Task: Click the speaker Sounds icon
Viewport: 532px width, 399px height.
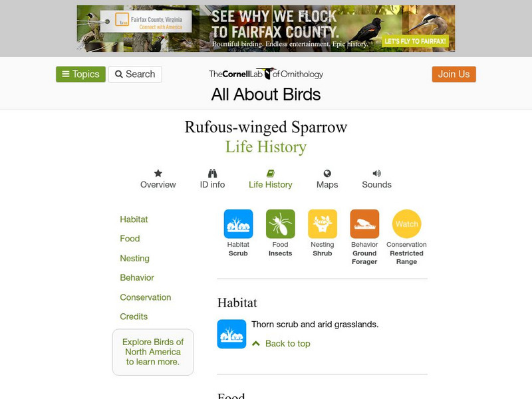Action: click(x=376, y=174)
